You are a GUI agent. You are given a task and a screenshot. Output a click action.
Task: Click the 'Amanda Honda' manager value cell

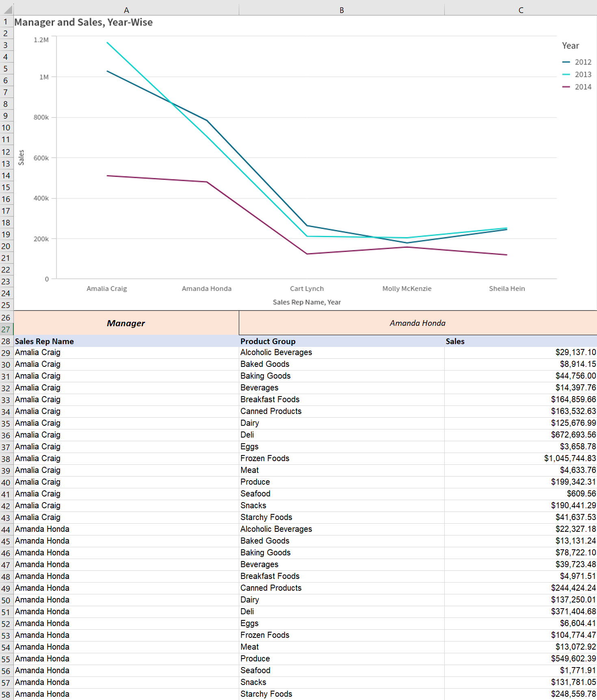click(418, 323)
